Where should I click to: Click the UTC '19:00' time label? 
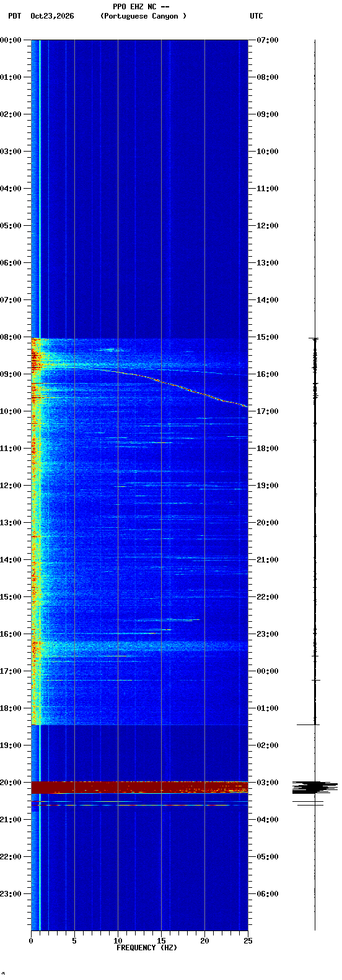click(x=268, y=486)
